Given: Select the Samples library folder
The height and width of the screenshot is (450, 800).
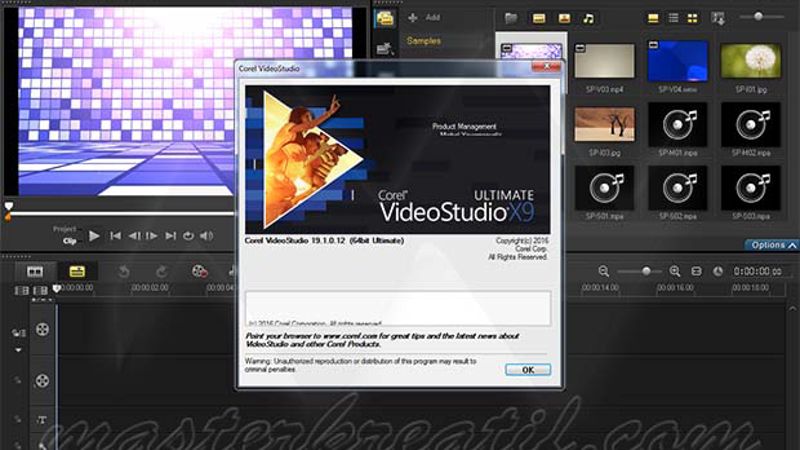Looking at the screenshot, I should pyautogui.click(x=423, y=41).
